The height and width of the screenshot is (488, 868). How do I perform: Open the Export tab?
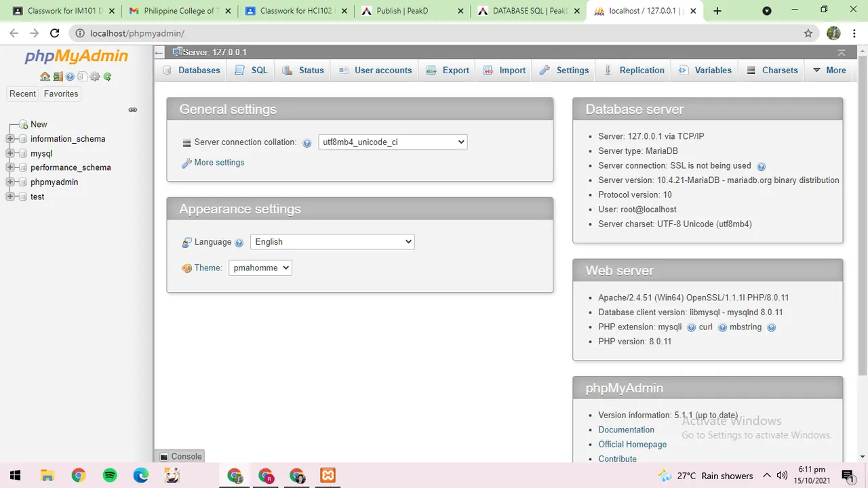[x=448, y=70]
